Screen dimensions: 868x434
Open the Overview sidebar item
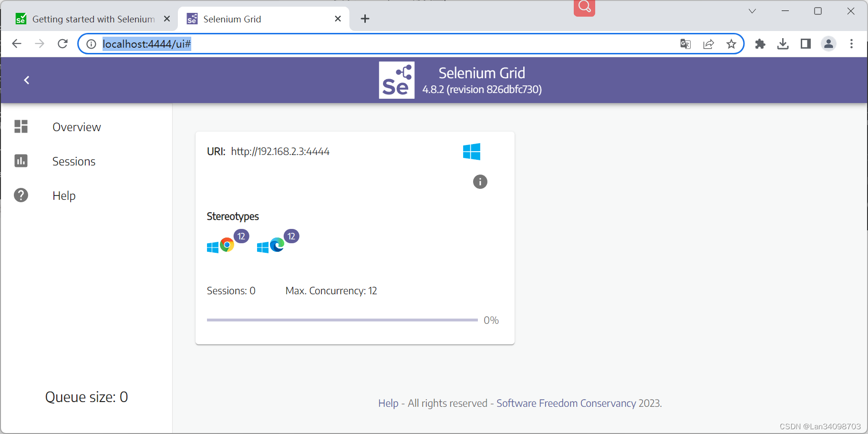[x=86, y=127]
